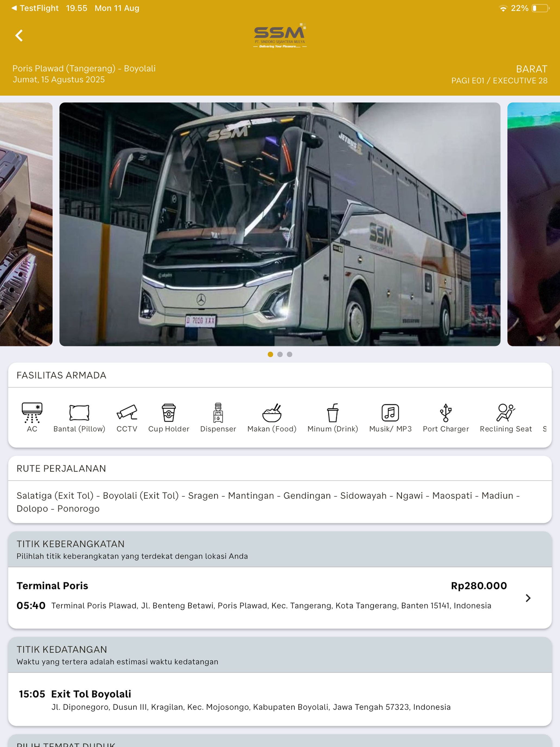Open the SSM bus exterior photo
560x747 pixels.
pyautogui.click(x=280, y=224)
